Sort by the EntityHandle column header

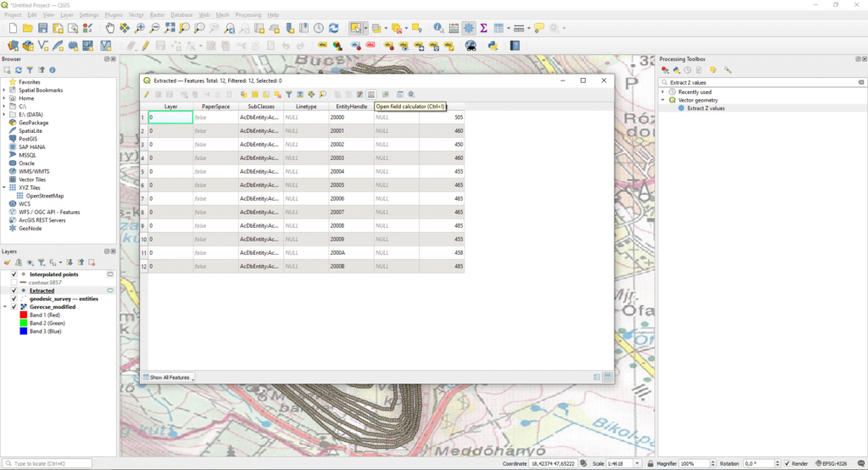[352, 106]
